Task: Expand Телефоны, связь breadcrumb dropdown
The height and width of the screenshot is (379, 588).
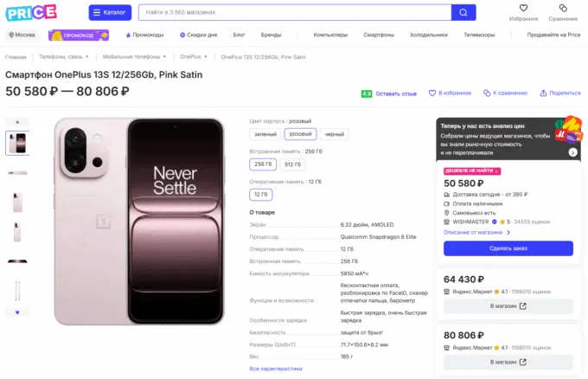Action: 80,56
